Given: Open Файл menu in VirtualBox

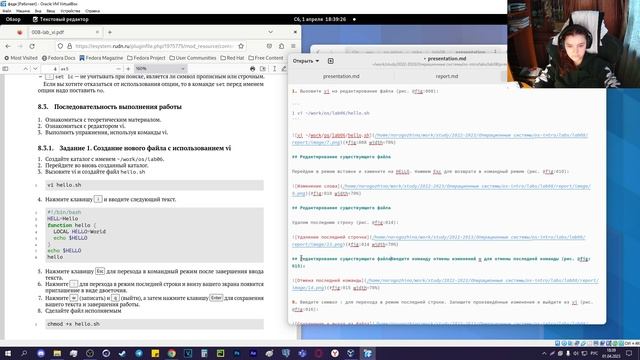Looking at the screenshot, I should [x=7, y=11].
